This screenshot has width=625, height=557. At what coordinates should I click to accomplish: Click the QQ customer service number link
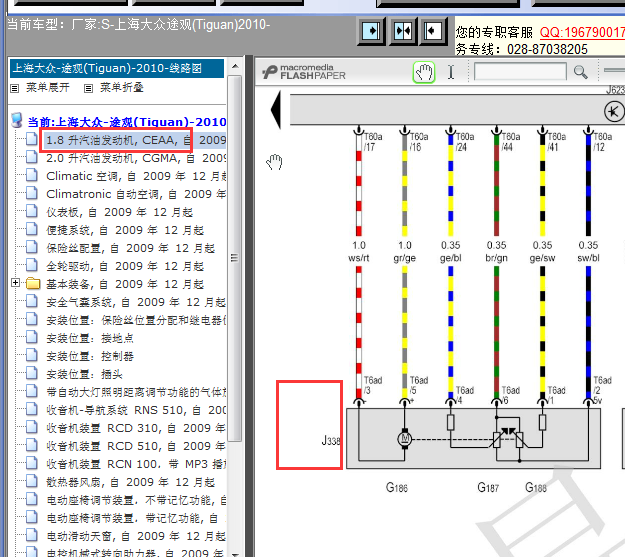click(x=582, y=33)
